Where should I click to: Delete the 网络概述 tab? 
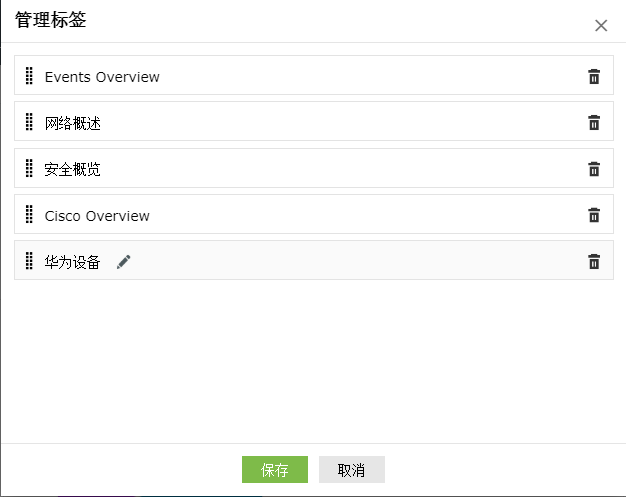[594, 123]
